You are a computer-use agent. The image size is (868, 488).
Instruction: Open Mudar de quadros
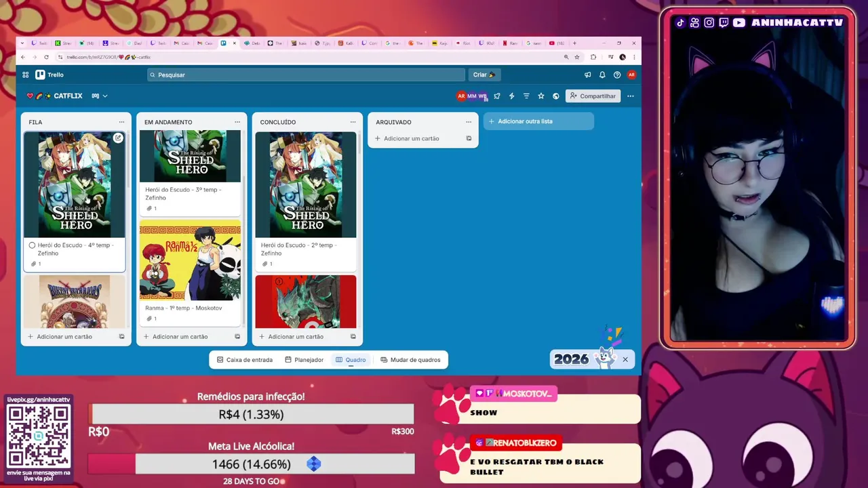coord(411,360)
